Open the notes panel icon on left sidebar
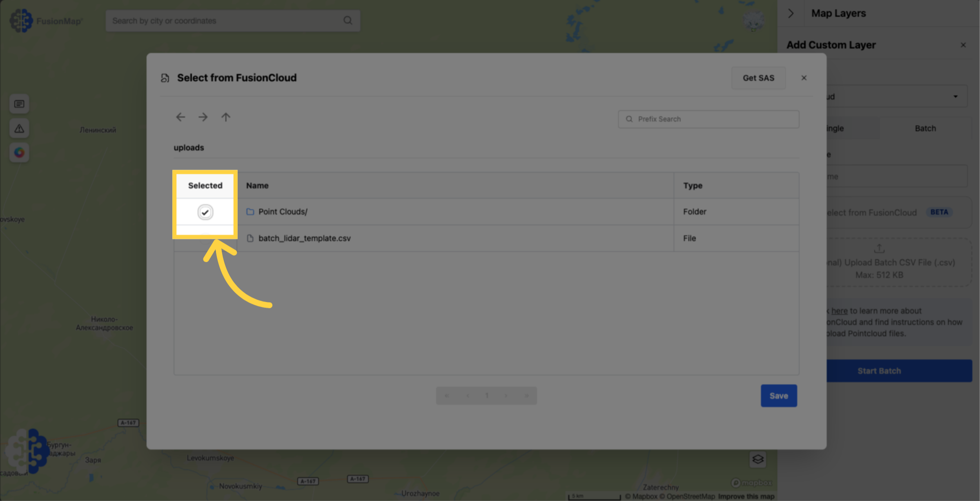Viewport: 980px width, 501px height. tap(19, 104)
